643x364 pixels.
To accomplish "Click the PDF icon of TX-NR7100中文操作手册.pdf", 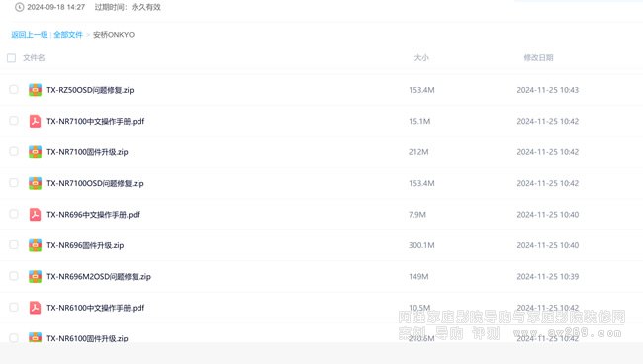I will click(x=35, y=121).
